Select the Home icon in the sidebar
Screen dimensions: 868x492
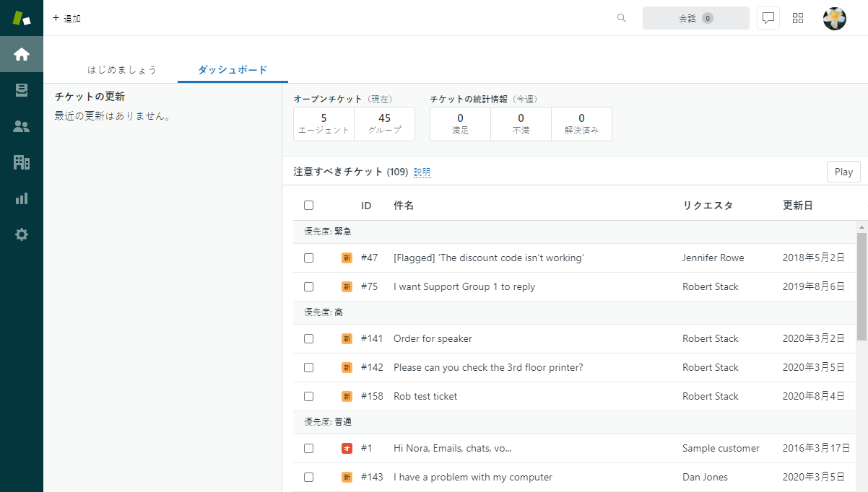click(x=22, y=54)
